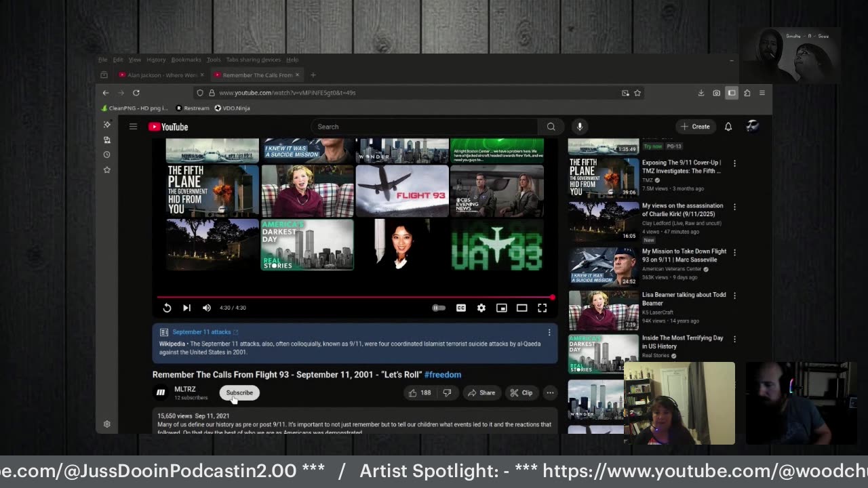Focus the YouTube search field

tap(426, 127)
